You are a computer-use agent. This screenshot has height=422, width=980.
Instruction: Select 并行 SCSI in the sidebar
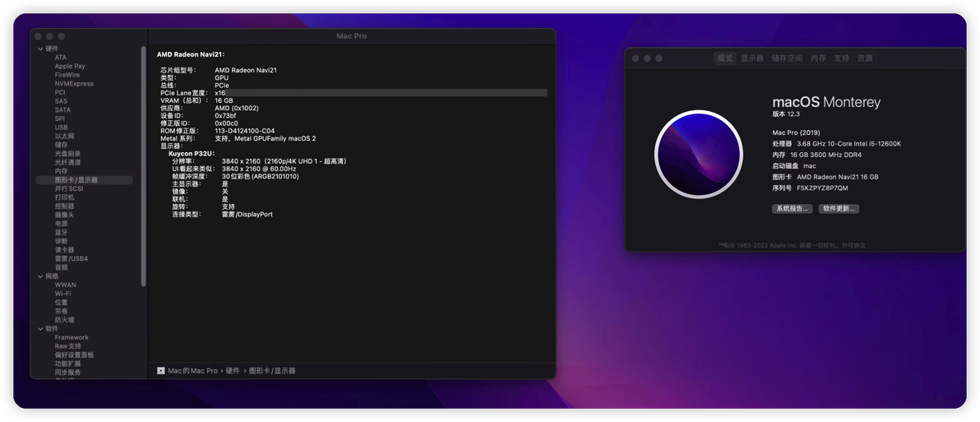69,189
